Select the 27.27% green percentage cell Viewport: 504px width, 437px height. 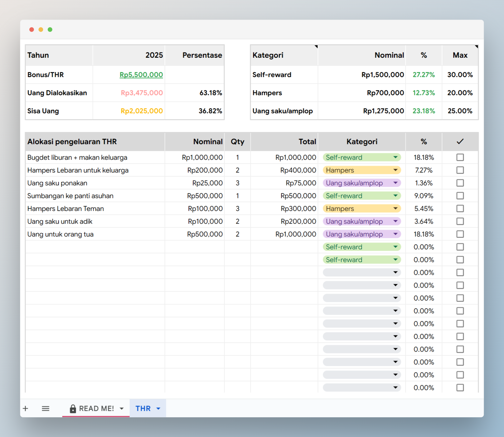click(x=424, y=75)
